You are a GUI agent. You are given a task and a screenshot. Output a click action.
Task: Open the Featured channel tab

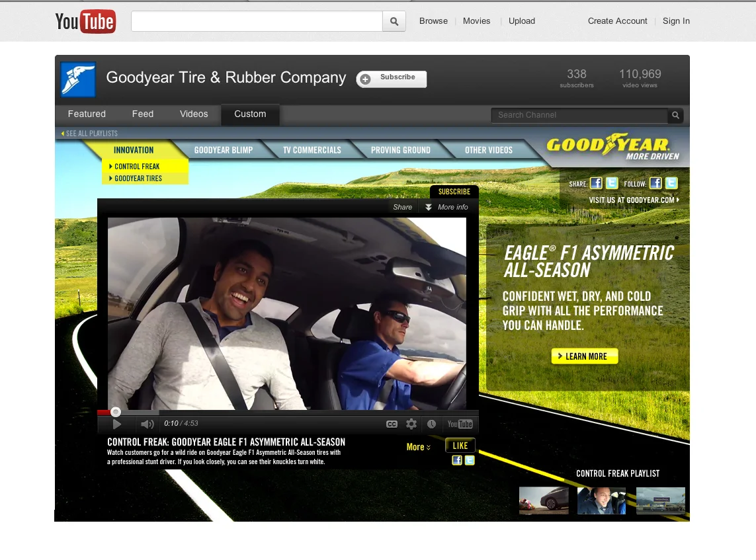coord(87,114)
